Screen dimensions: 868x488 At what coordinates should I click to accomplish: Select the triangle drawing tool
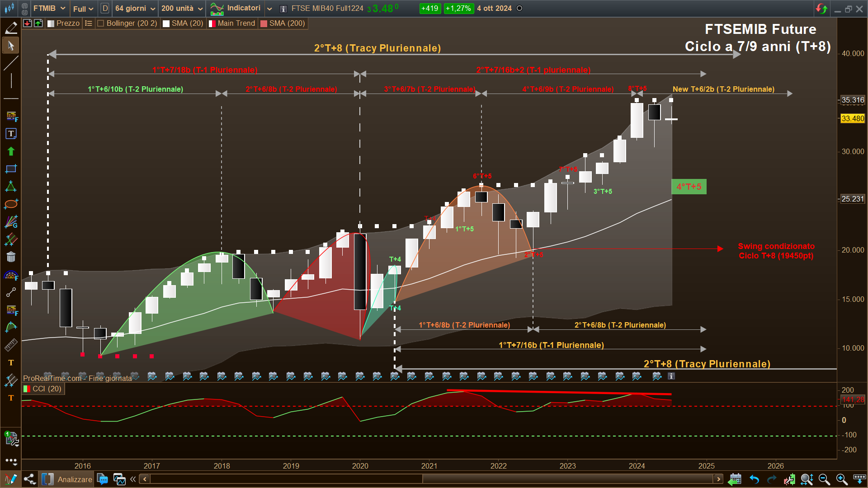pos(11,187)
